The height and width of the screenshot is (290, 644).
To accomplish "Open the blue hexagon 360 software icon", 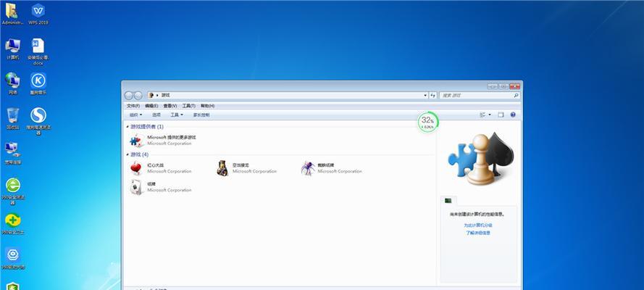I will click(x=13, y=258).
